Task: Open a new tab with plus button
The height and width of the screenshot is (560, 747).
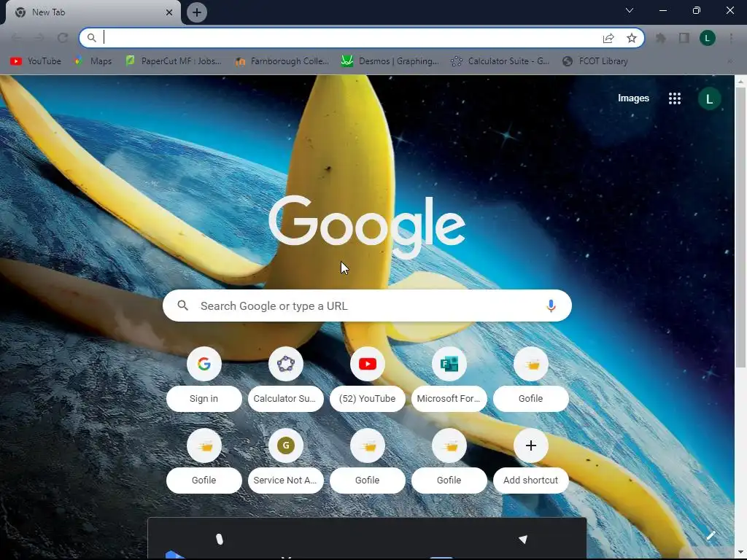Action: coord(197,12)
